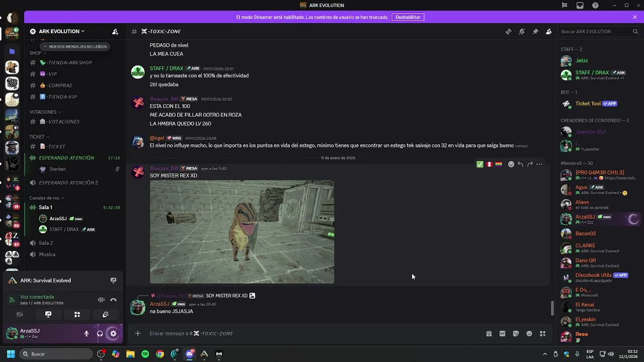Image resolution: width=644 pixels, height=362 pixels.
Task: Open the soundboard button
Action: [106, 314]
